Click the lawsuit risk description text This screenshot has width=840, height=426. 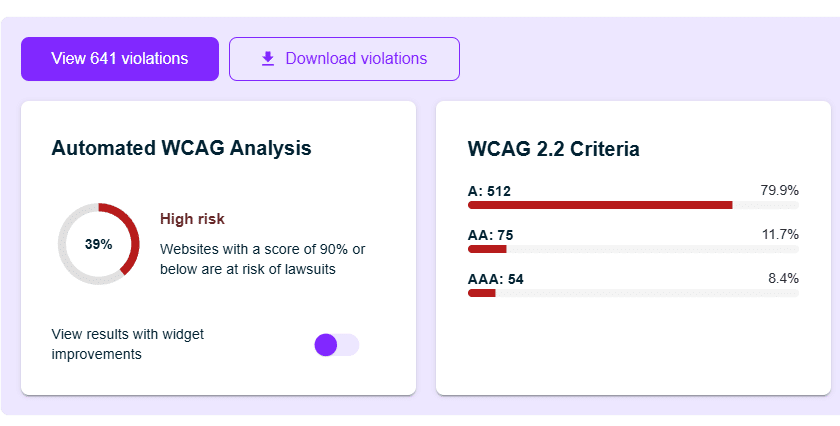click(262, 259)
